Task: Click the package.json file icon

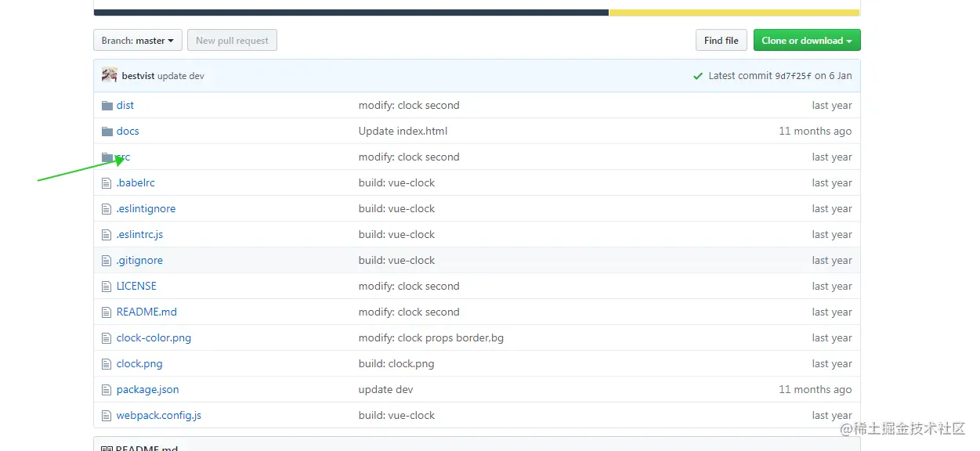Action: (x=107, y=390)
